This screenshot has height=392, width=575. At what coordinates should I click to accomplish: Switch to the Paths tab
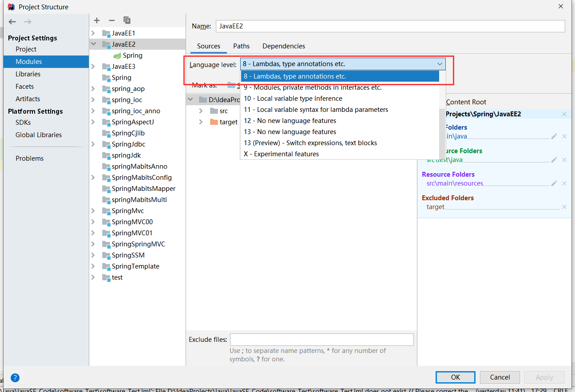[242, 46]
